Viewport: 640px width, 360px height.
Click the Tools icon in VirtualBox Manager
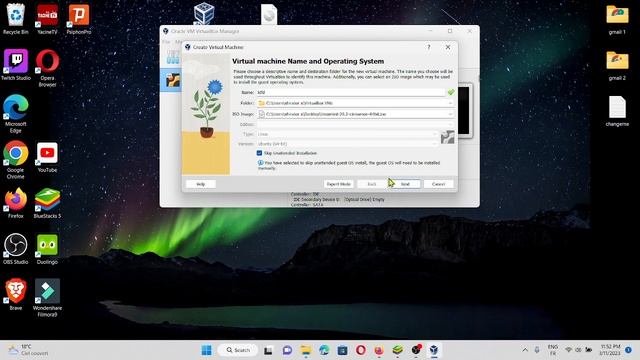[x=173, y=57]
